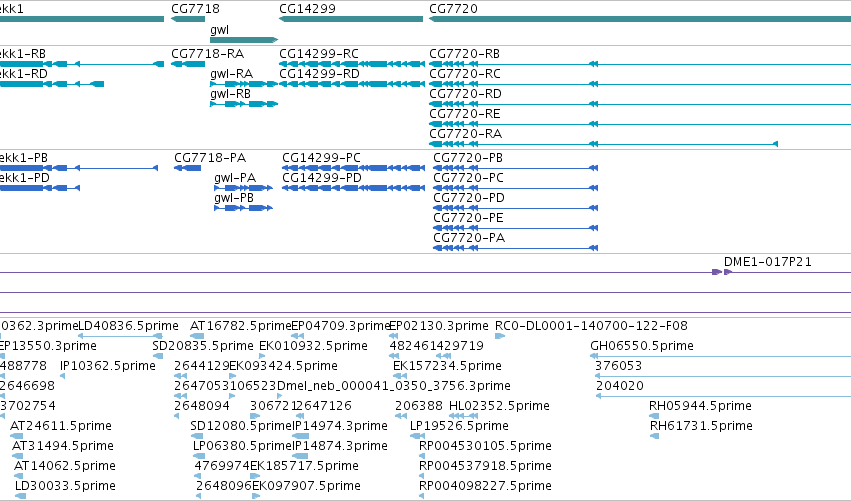Click the gwl-RA transcript label

pyautogui.click(x=231, y=74)
